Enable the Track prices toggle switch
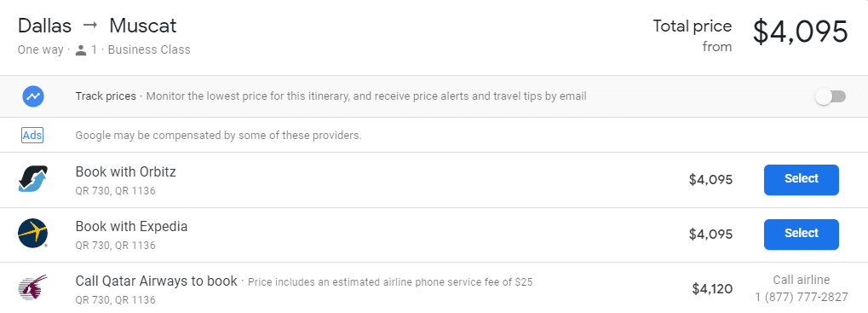 coord(831,96)
